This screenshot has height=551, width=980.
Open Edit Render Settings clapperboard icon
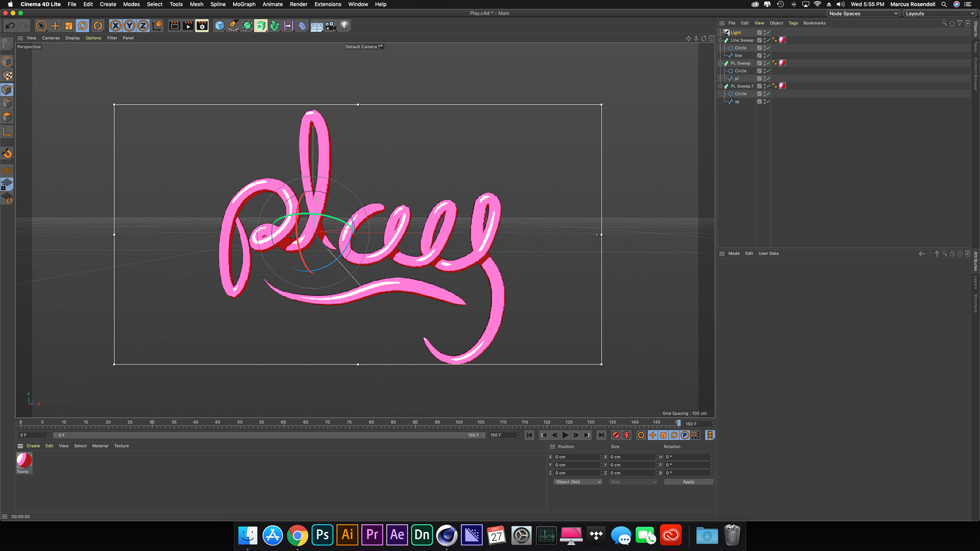click(202, 26)
